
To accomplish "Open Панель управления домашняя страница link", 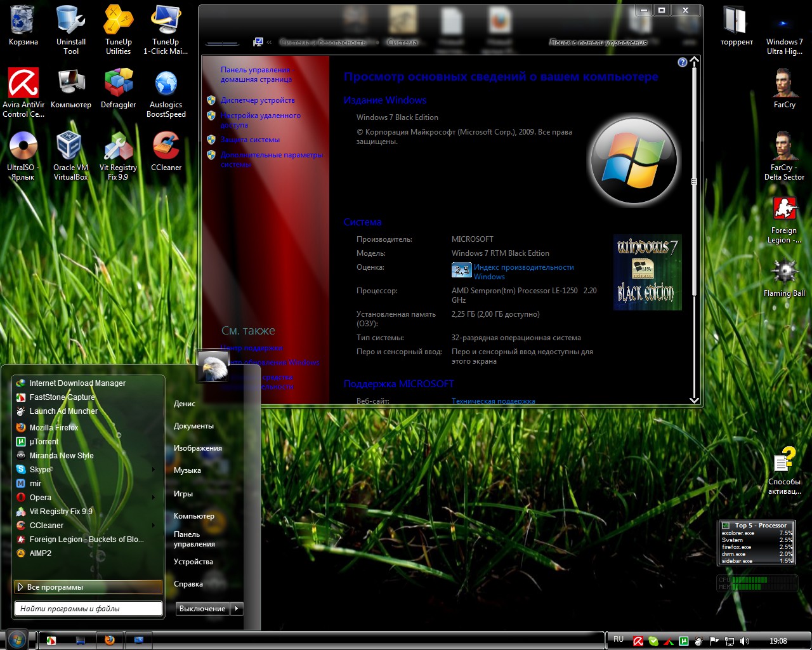I will coord(256,75).
